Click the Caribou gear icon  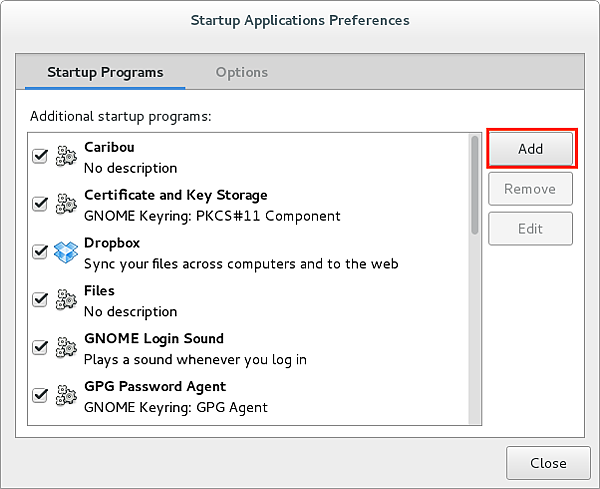pos(66,157)
